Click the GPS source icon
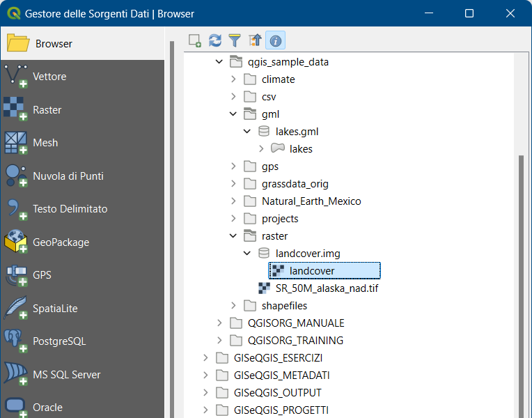Image resolution: width=532 pixels, height=418 pixels. coord(15,275)
